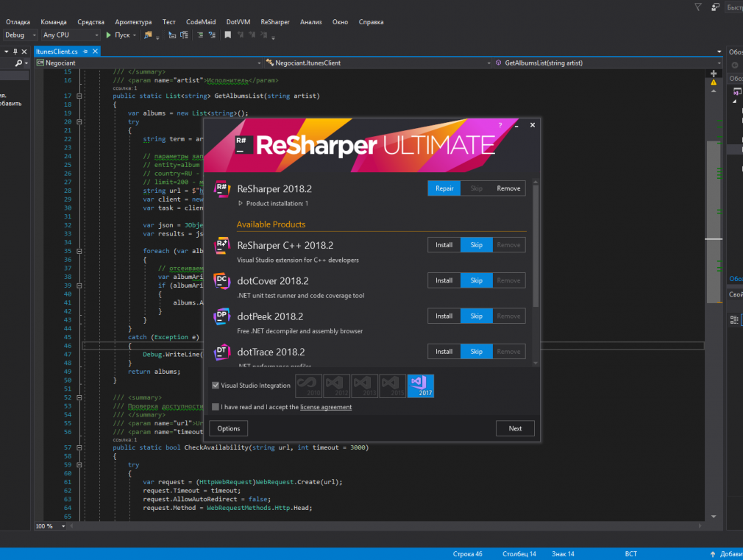Image resolution: width=743 pixels, height=560 pixels.
Task: Toggle Visual Studio 2010 integration
Action: 308,386
